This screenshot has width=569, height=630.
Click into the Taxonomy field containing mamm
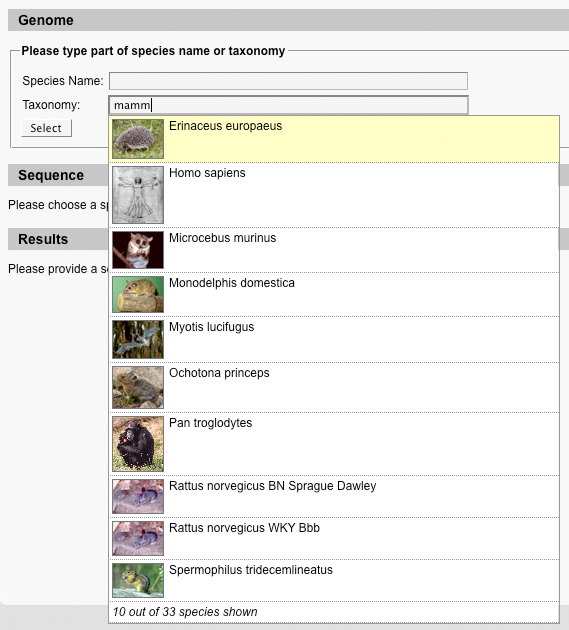[x=288, y=105]
